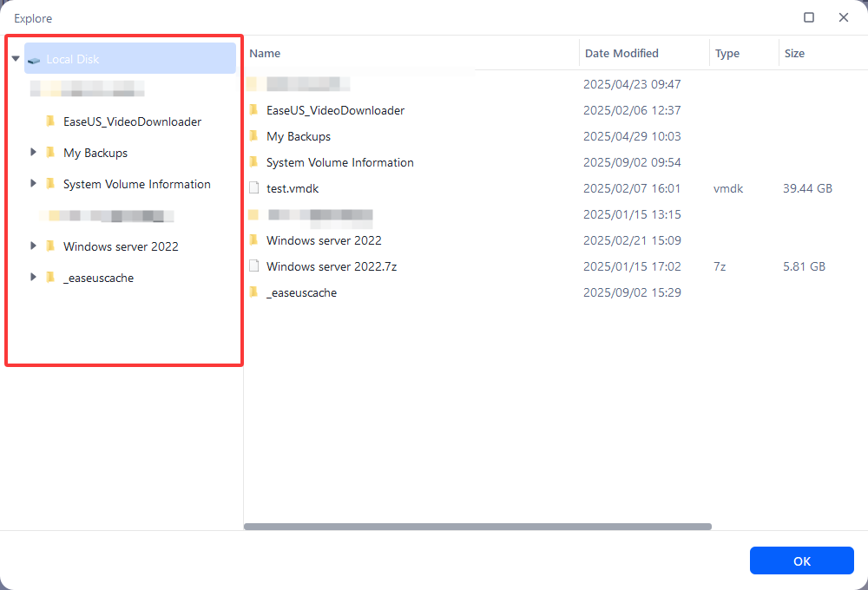Click the Size column header
868x590 pixels.
[x=794, y=53]
